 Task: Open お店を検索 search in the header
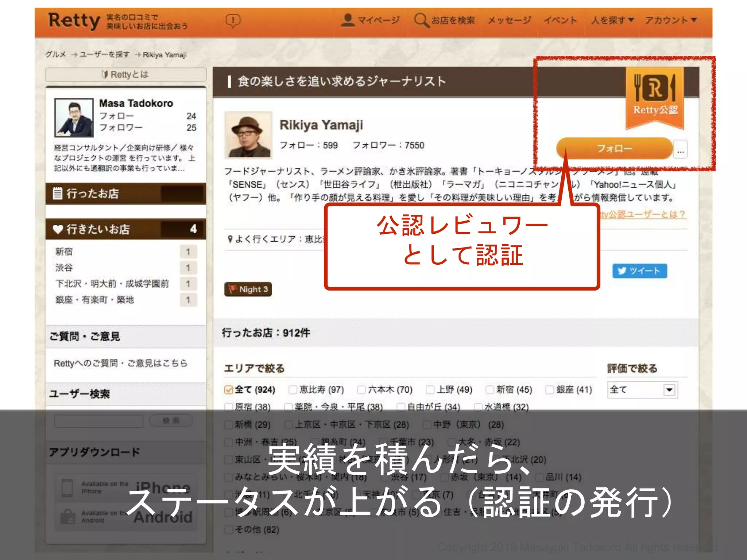[445, 20]
